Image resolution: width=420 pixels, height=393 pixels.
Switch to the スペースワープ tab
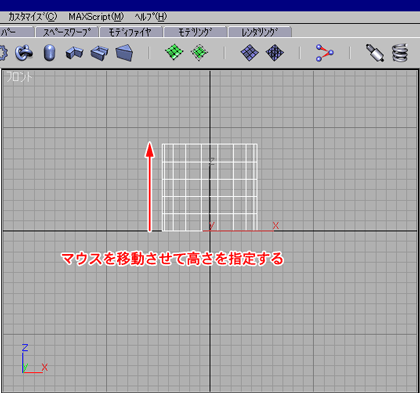point(67,32)
